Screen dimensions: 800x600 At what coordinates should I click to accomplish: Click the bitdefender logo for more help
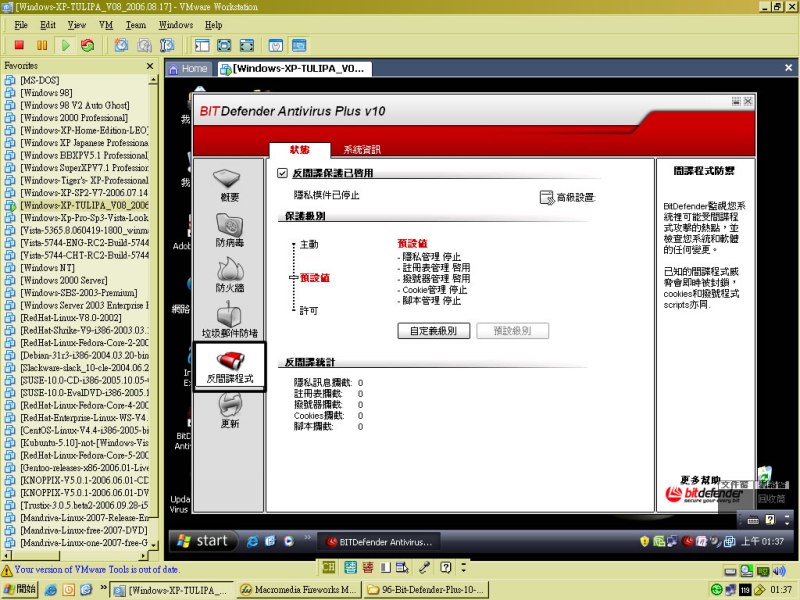(x=704, y=494)
